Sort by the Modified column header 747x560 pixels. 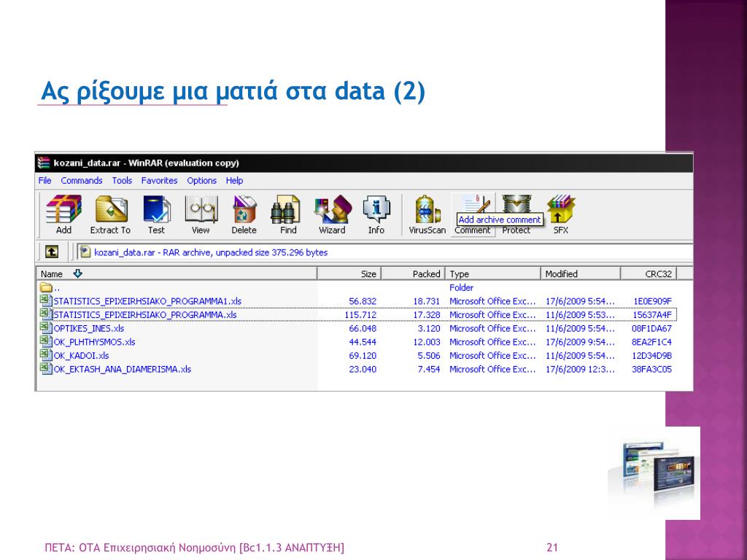coord(581,274)
